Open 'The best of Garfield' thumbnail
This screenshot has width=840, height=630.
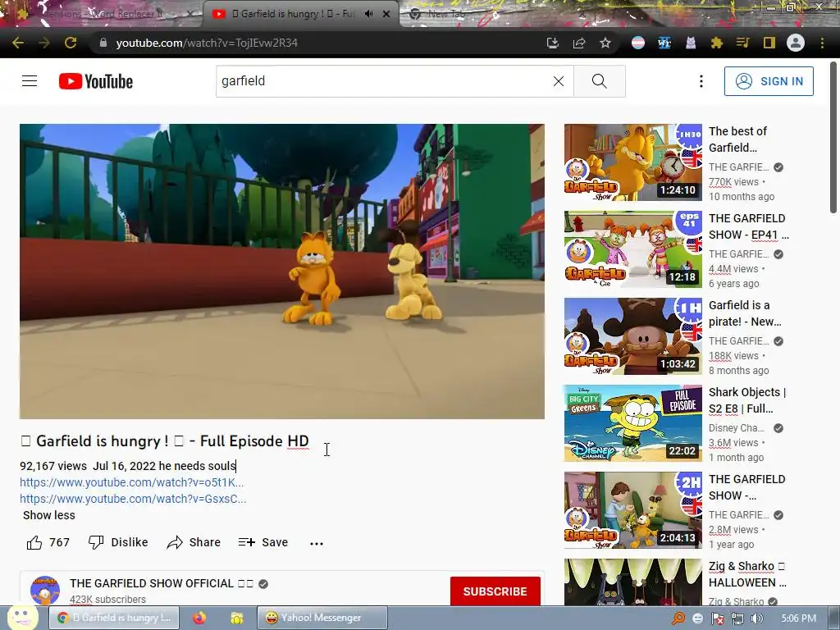[x=632, y=162]
